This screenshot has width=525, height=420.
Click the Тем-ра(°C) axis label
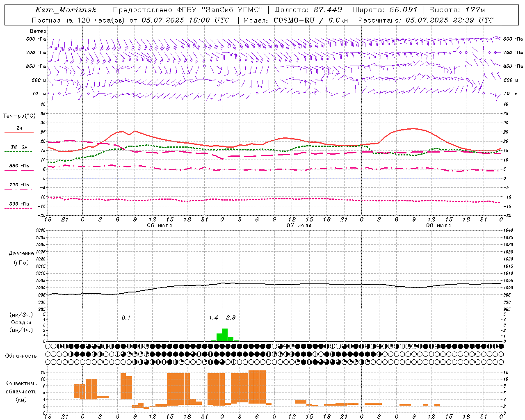[x=19, y=116]
